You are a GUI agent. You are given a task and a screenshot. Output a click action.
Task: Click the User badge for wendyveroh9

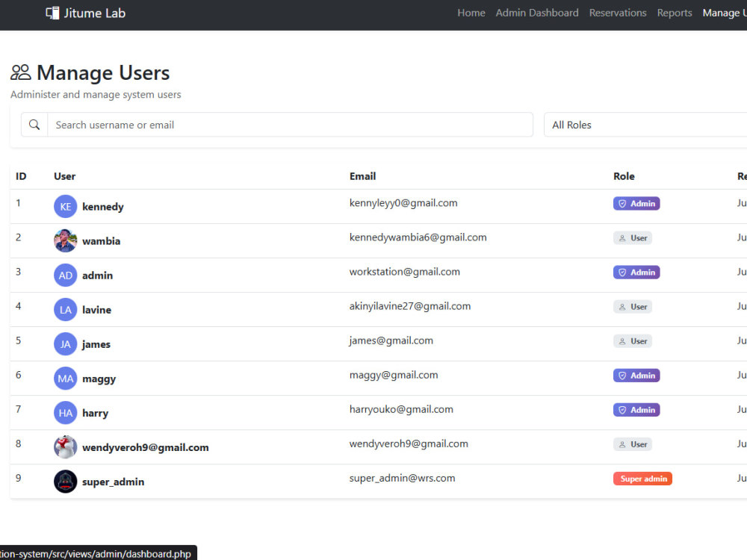click(633, 444)
